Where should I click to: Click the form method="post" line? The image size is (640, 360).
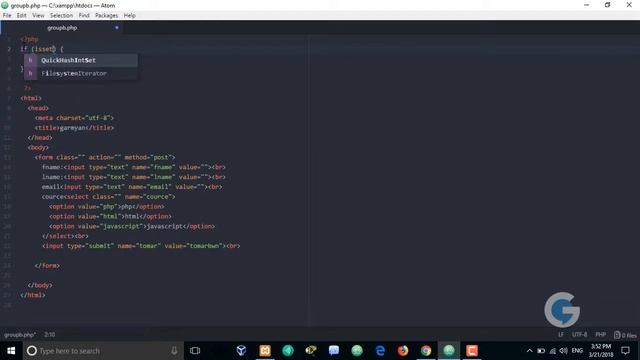click(104, 157)
